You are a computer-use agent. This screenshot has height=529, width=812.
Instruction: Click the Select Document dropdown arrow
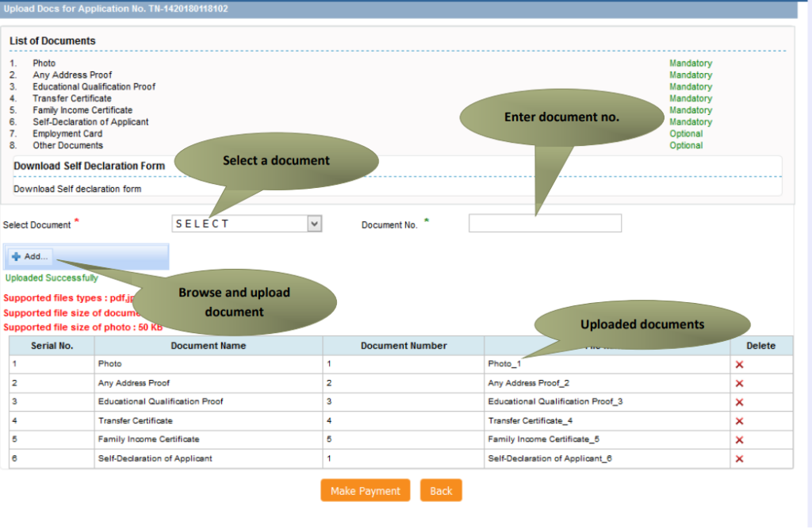(315, 224)
